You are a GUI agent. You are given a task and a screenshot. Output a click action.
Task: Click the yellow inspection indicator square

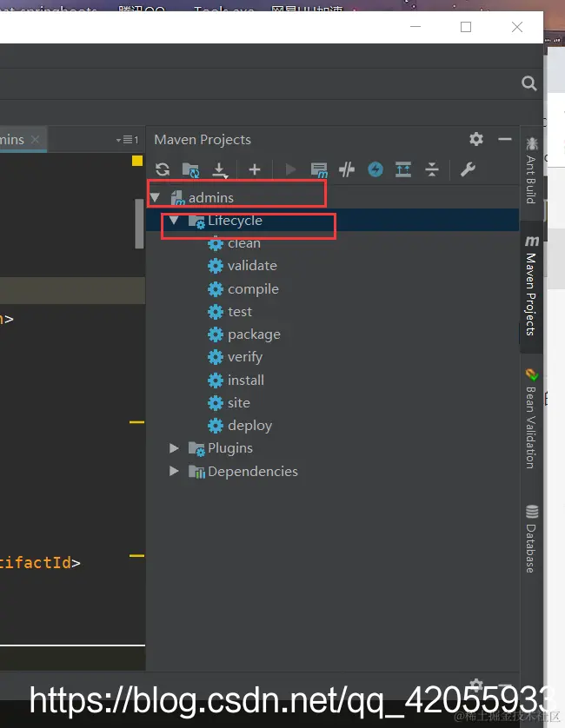pyautogui.click(x=137, y=161)
